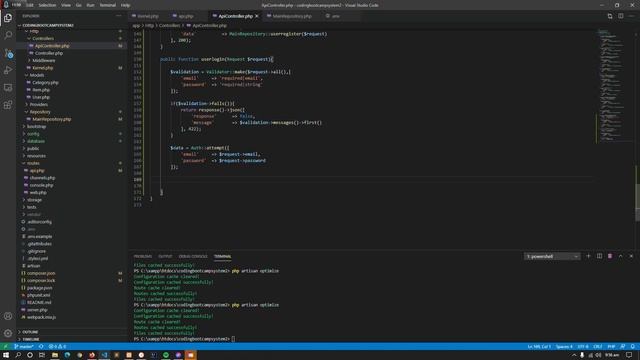
Task: Click the synchronize changes icon
Action: tap(41, 346)
